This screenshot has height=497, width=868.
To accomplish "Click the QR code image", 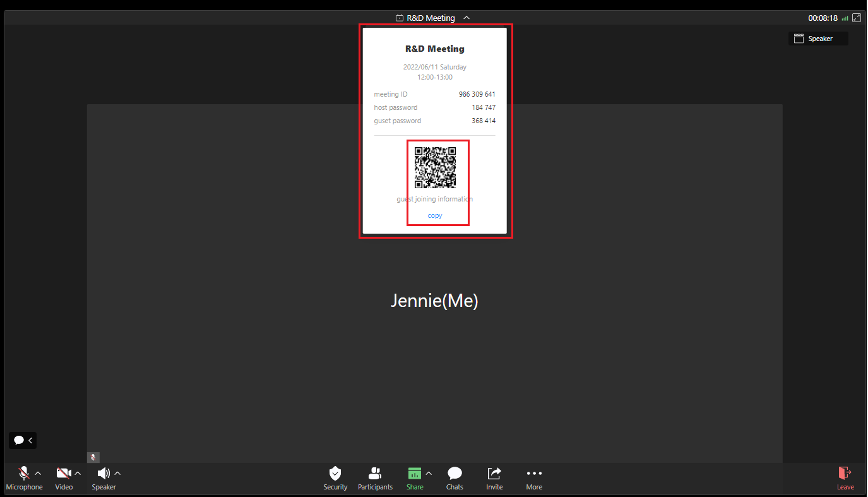I will (435, 167).
